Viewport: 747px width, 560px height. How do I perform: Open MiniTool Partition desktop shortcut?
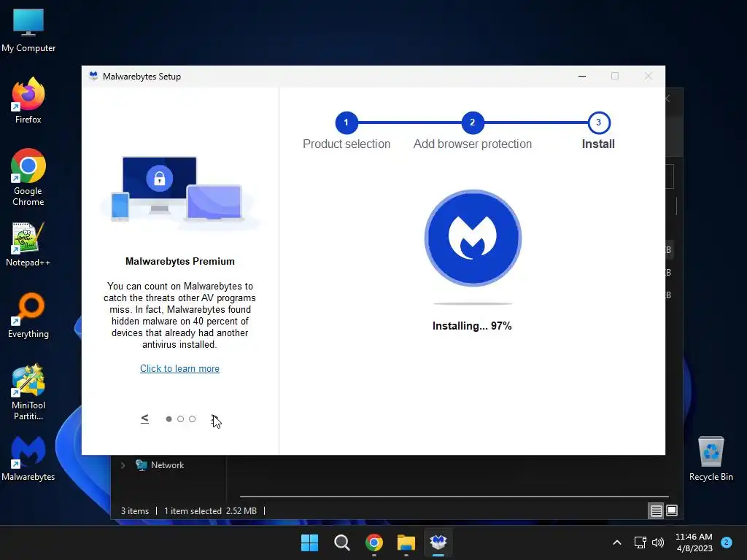point(28,392)
